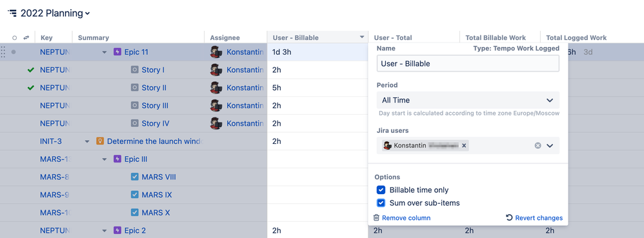Click the story type icon of Story I
Viewport: 644px width, 238px height.
coord(135,70)
